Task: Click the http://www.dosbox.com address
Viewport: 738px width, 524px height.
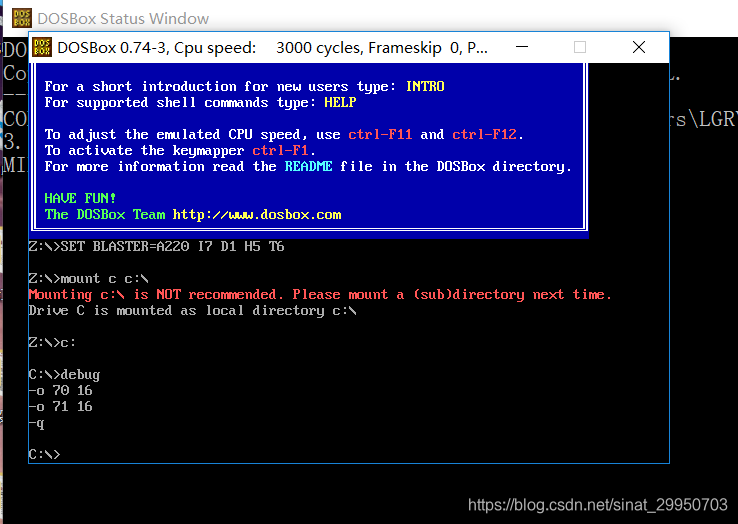Action: (257, 215)
